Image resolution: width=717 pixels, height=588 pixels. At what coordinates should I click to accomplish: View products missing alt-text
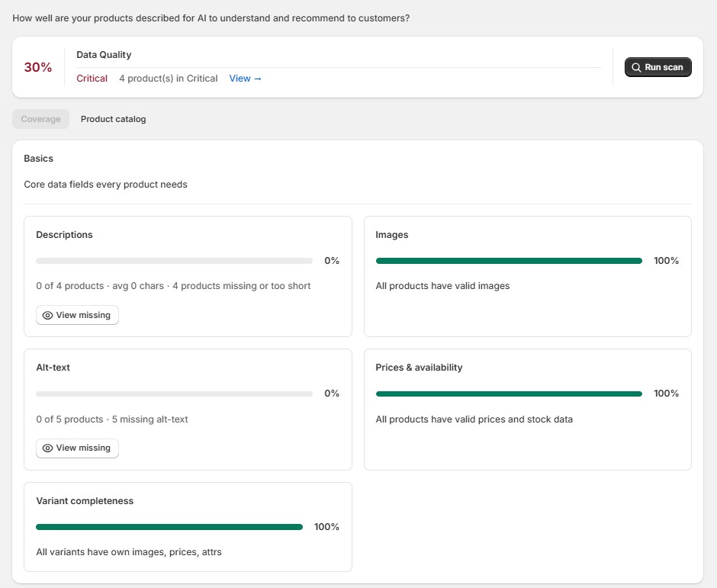(77, 448)
